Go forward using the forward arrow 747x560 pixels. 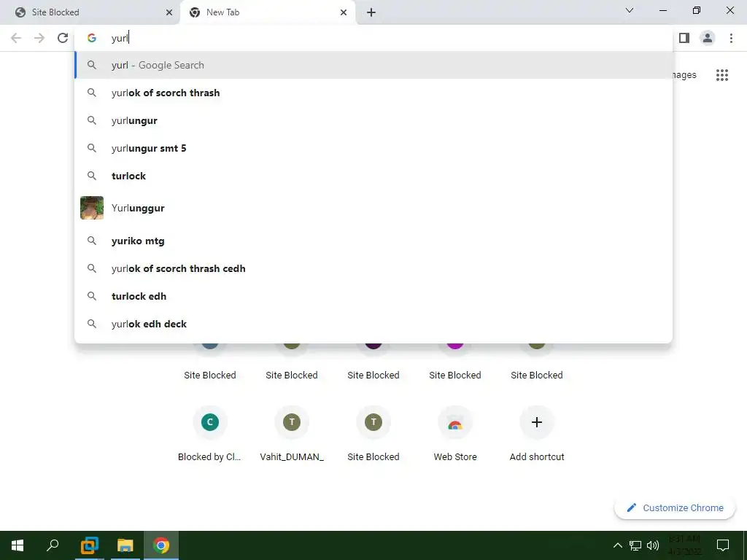pyautogui.click(x=39, y=38)
